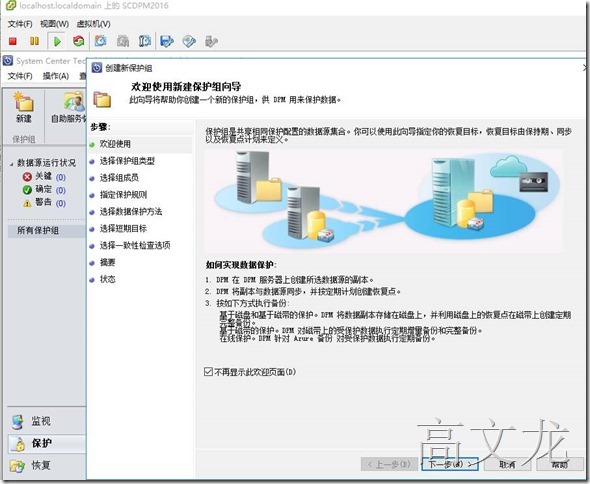Click the last gray toolbar icon
Image resolution: width=590 pixels, height=484 pixels.
tap(211, 41)
